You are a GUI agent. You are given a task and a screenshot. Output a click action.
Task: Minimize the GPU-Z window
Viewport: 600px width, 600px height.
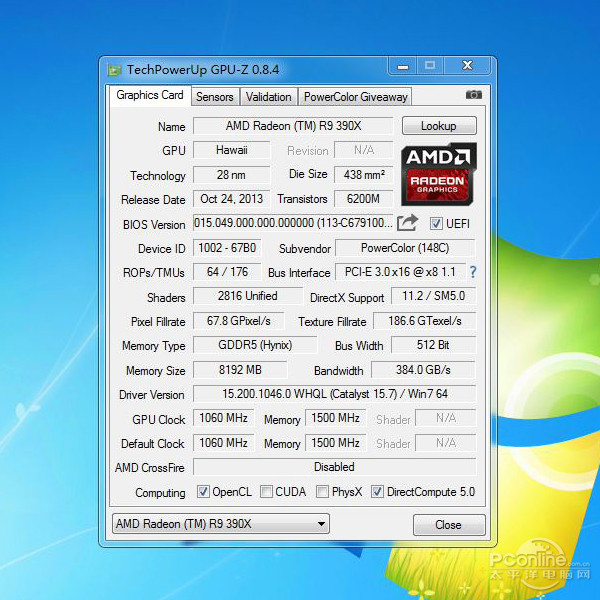point(403,66)
